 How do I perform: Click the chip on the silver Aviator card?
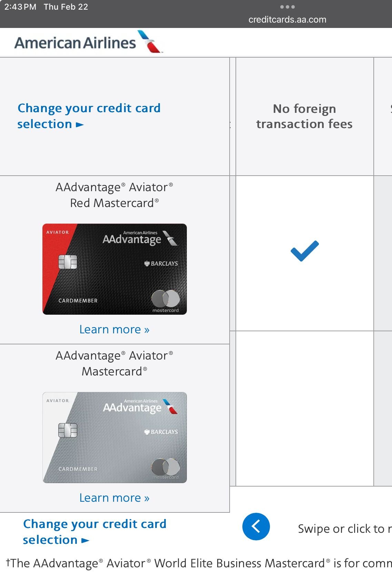pos(68,430)
